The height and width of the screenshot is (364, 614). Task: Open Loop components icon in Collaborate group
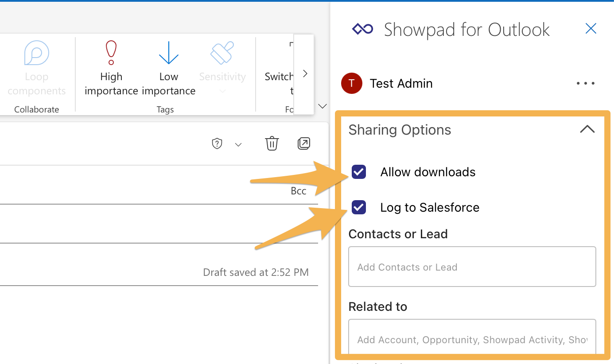pyautogui.click(x=36, y=53)
